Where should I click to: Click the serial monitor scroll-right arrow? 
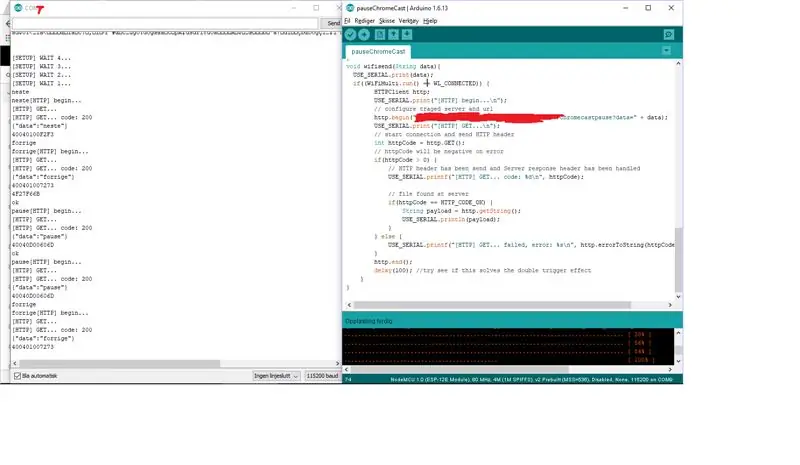pos(337,363)
